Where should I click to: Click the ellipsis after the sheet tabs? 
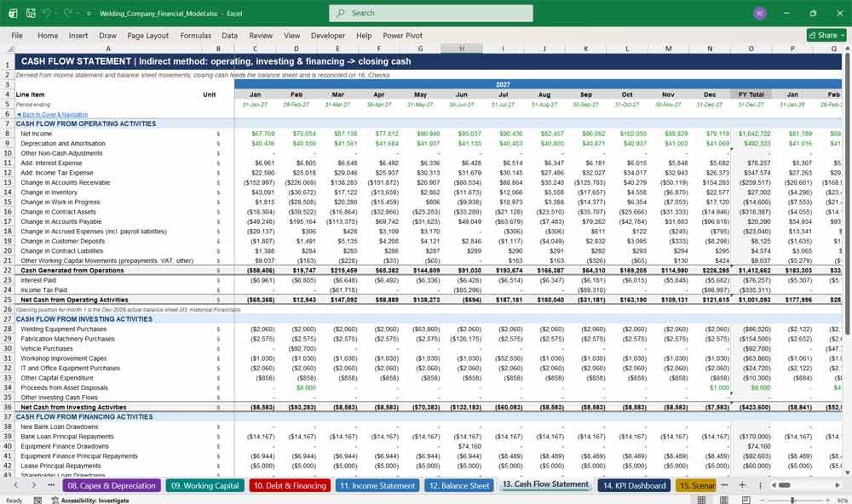click(x=725, y=485)
